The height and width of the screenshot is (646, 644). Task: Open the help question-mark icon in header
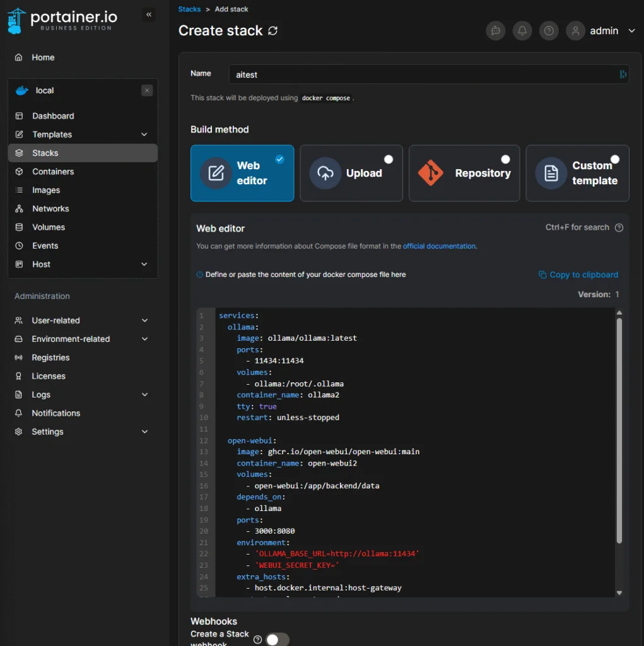(549, 30)
